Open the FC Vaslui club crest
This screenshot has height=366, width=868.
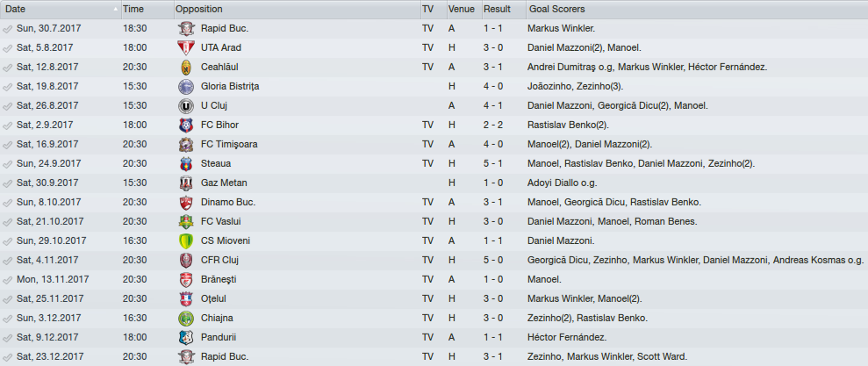coord(186,222)
